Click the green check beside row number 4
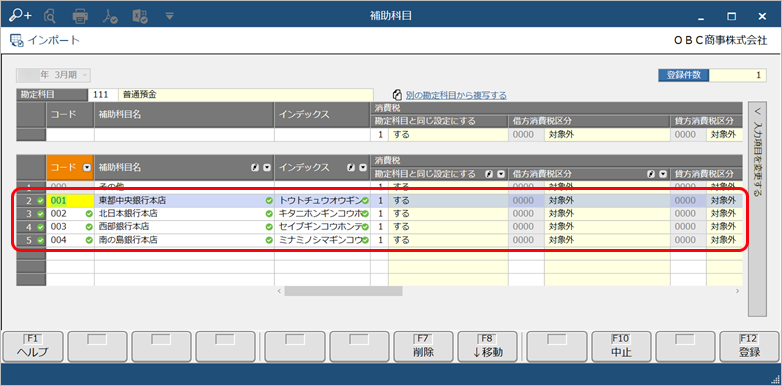 [40, 227]
